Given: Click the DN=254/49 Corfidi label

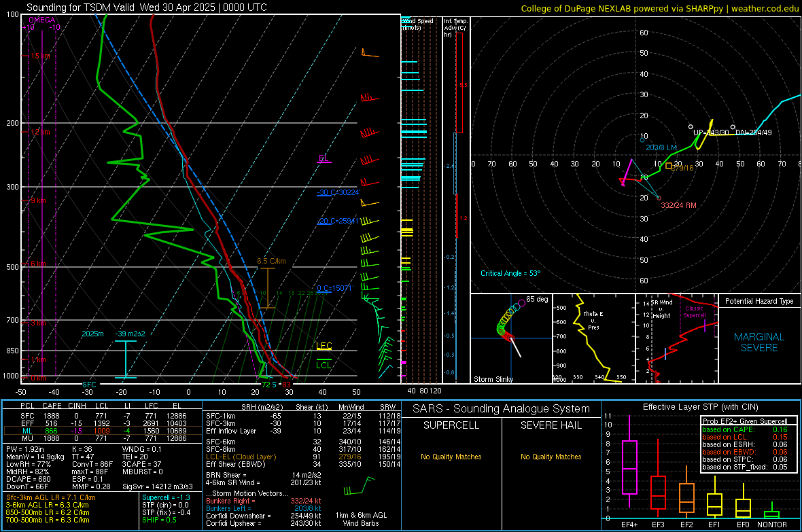Looking at the screenshot, I should (x=754, y=132).
